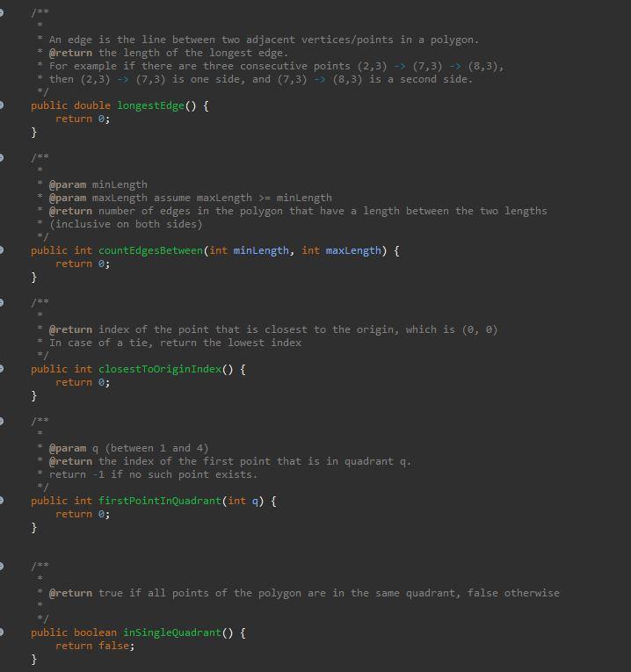Click '@return index of the point that is closest' line
Viewport: 631px width, 672px height.
coord(273,329)
